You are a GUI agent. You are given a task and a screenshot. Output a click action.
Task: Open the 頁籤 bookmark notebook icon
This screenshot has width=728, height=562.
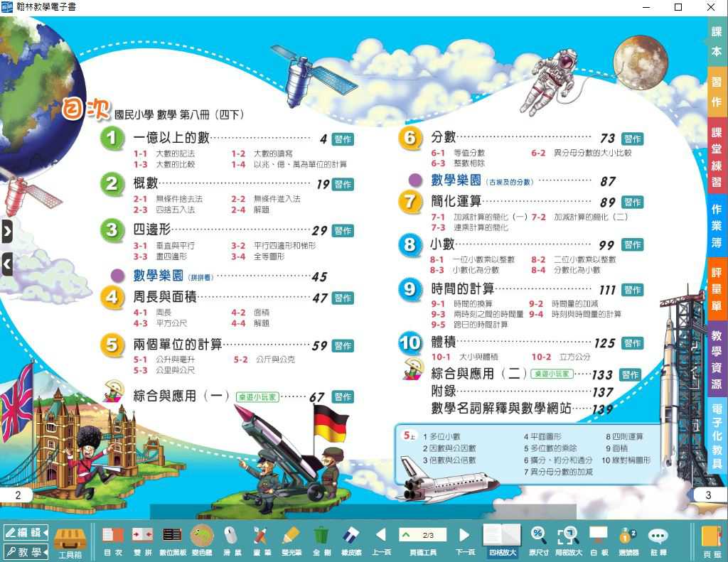coord(711,542)
